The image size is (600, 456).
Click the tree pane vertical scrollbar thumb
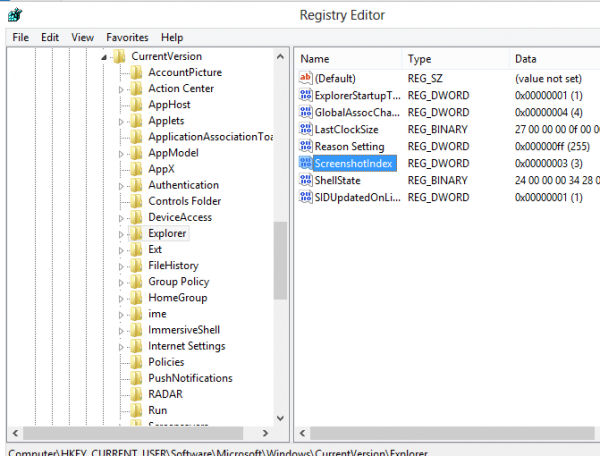pos(281,260)
